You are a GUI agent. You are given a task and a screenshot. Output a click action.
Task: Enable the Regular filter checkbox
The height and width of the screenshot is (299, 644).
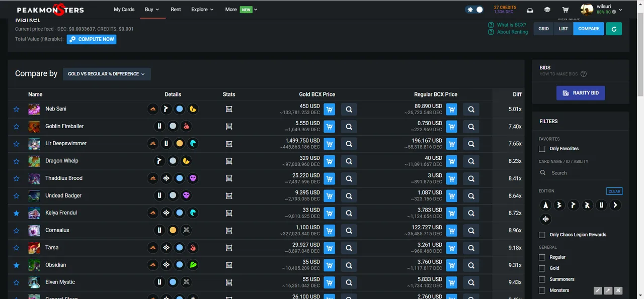pyautogui.click(x=542, y=257)
